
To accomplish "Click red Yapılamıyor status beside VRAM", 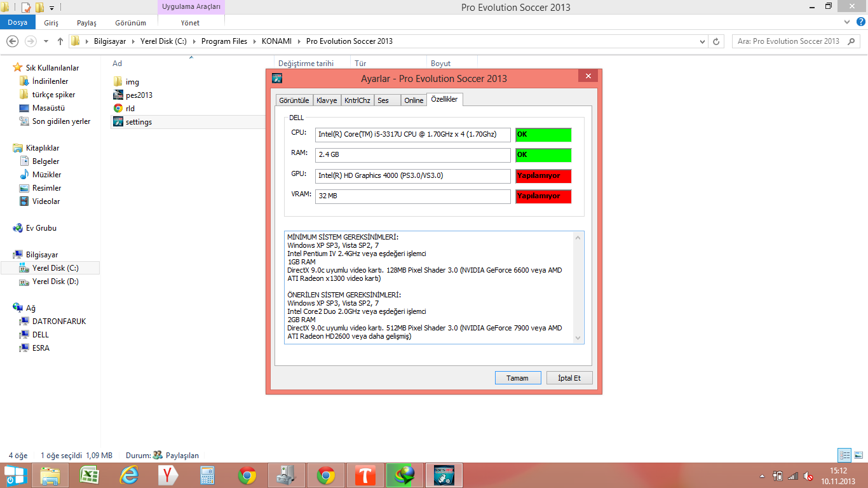I will [543, 196].
